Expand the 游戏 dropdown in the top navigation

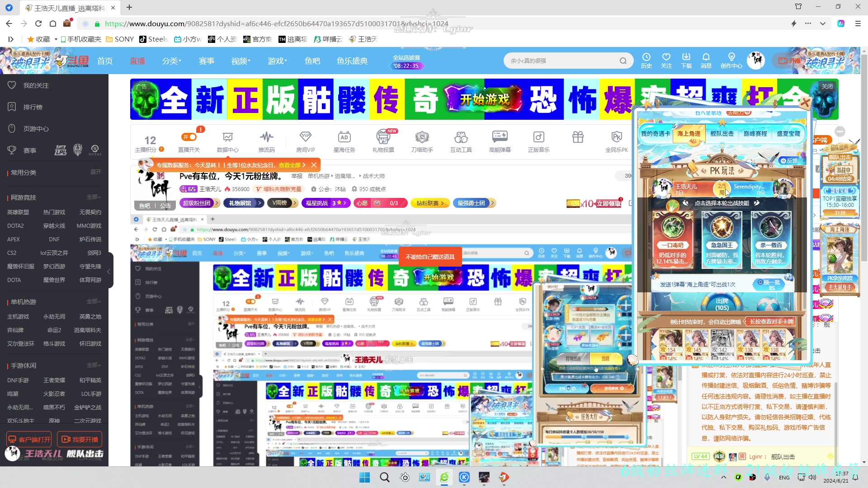tap(277, 61)
